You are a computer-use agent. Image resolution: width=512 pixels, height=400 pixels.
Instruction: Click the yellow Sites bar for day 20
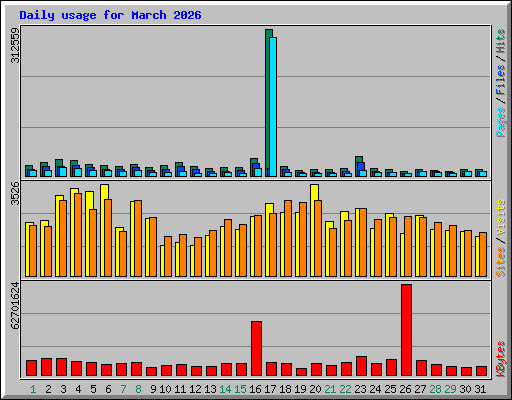tap(313, 230)
